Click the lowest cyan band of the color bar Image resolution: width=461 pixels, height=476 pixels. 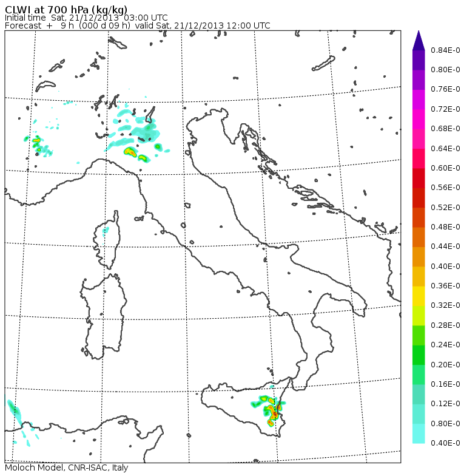(x=419, y=433)
